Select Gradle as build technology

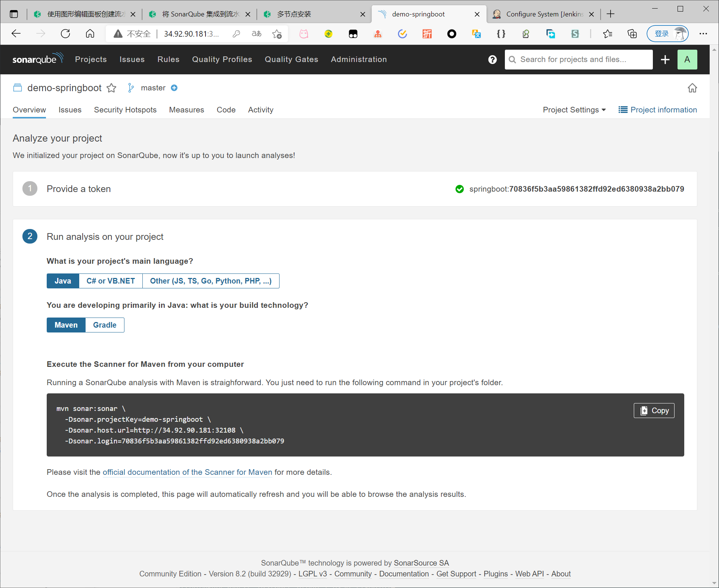pos(105,325)
